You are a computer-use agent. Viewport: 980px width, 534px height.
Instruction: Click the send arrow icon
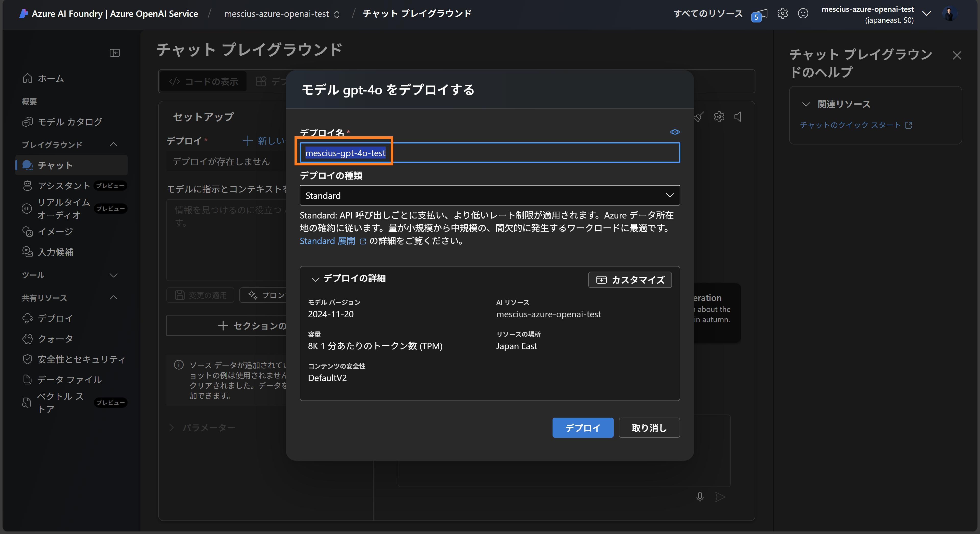[720, 497]
